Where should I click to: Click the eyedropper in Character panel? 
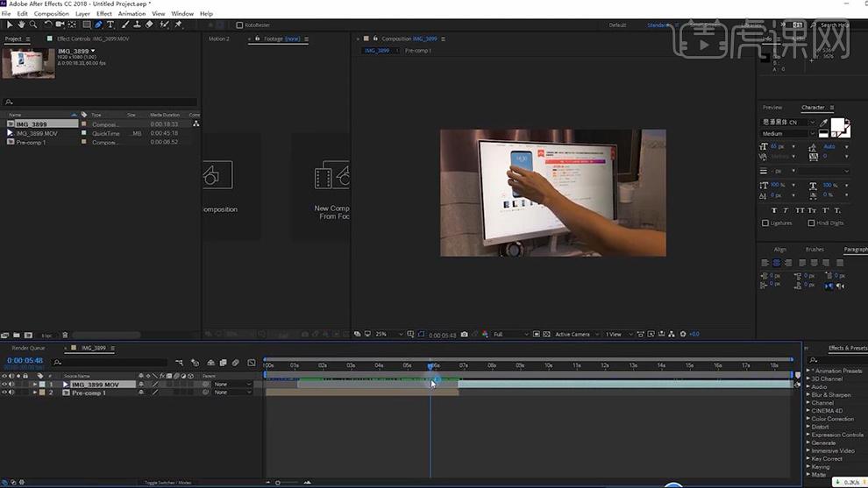822,123
